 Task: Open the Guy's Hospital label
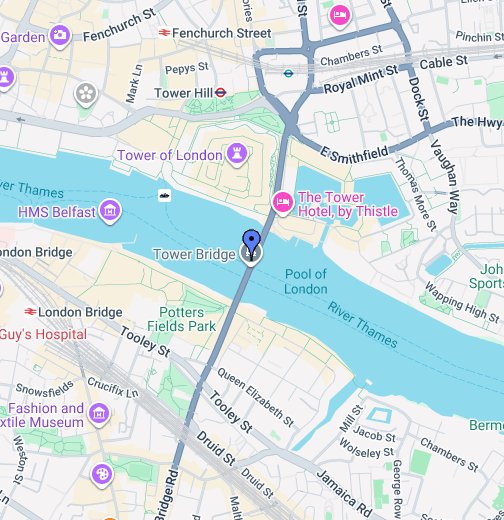44,334
